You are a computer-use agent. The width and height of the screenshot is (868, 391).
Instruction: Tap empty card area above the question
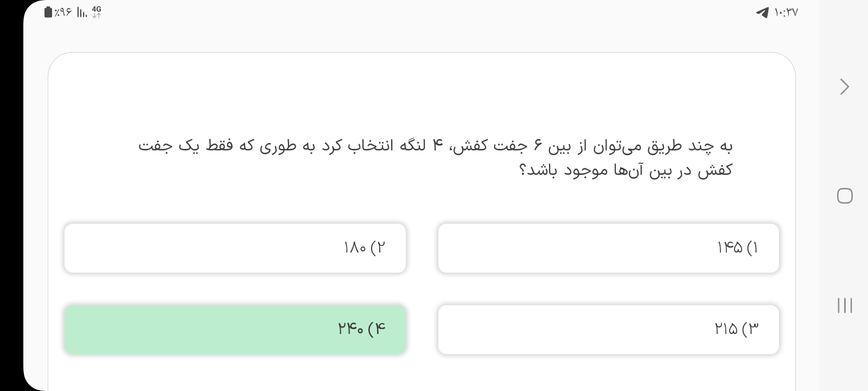[x=422, y=92]
